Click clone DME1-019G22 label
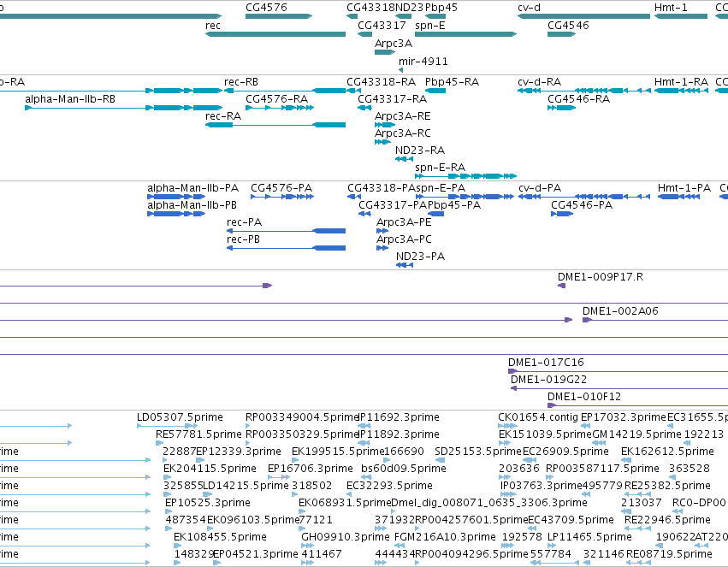Image resolution: width=728 pixels, height=567 pixels. coord(548,380)
